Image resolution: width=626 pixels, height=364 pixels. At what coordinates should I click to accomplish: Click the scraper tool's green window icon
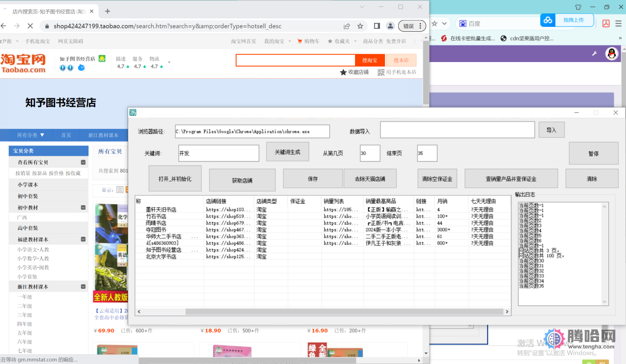pos(133,112)
